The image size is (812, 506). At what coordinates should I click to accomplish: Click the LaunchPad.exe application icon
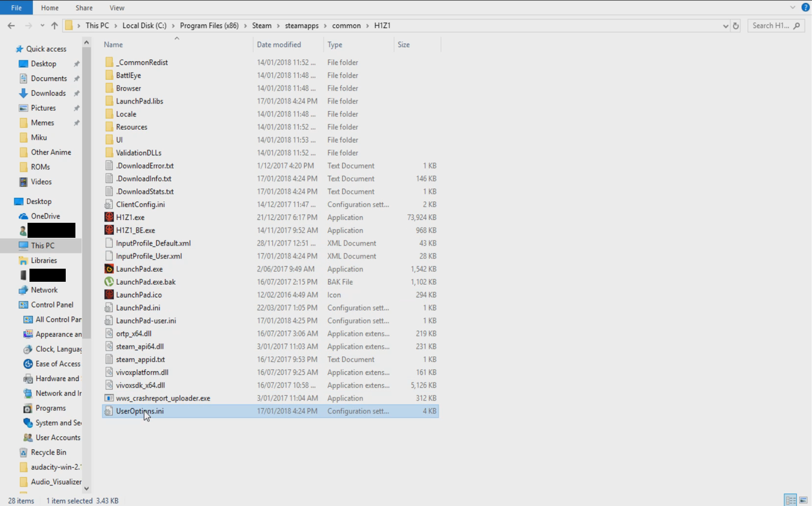pyautogui.click(x=109, y=269)
